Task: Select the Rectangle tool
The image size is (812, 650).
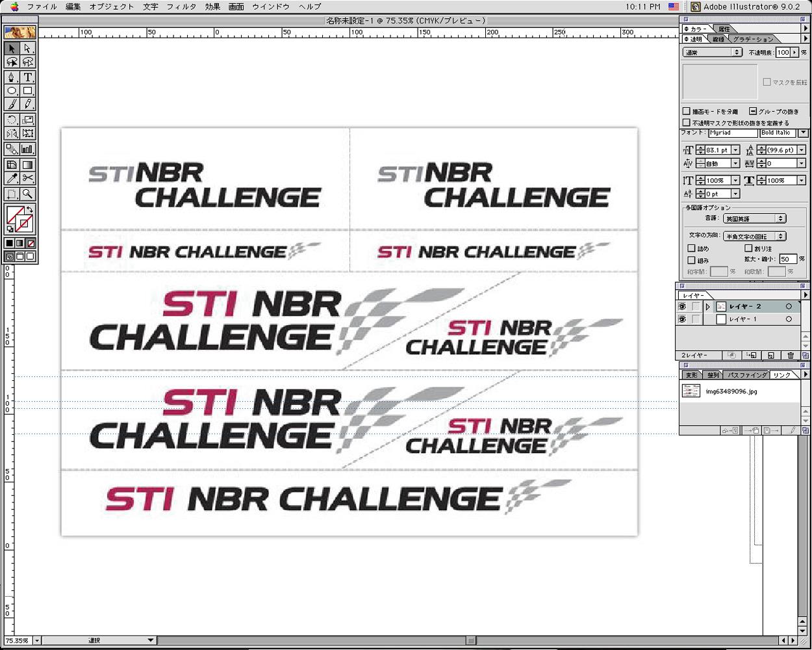Action: coord(28,91)
